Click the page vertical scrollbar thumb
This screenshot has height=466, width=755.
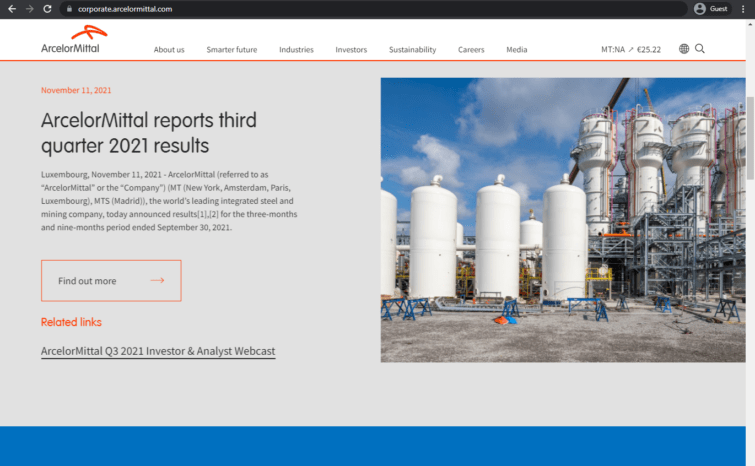pyautogui.click(x=750, y=138)
